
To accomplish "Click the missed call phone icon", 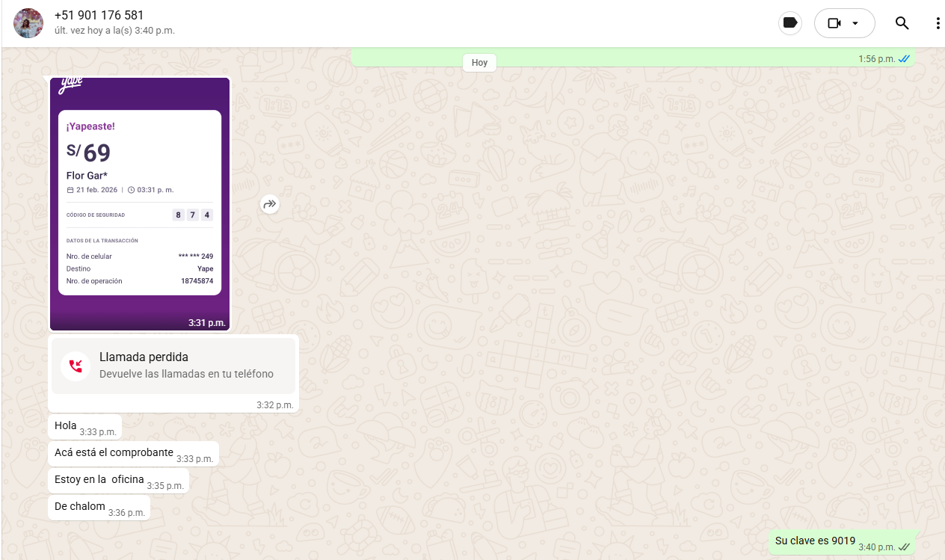I will pos(76,366).
